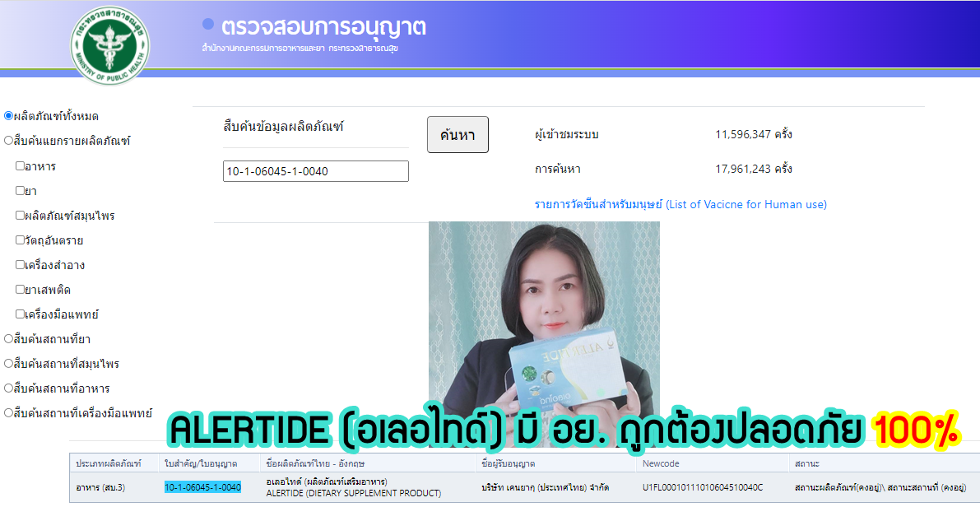This screenshot has width=980, height=507.
Task: Choose the สืบค้นสถานที่สมุนไพร radio option
Action: point(9,363)
